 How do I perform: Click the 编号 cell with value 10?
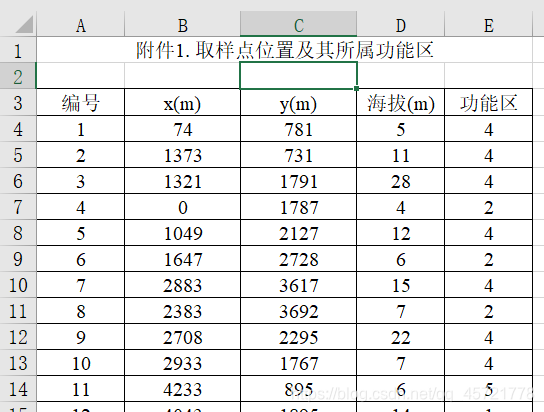(80, 362)
